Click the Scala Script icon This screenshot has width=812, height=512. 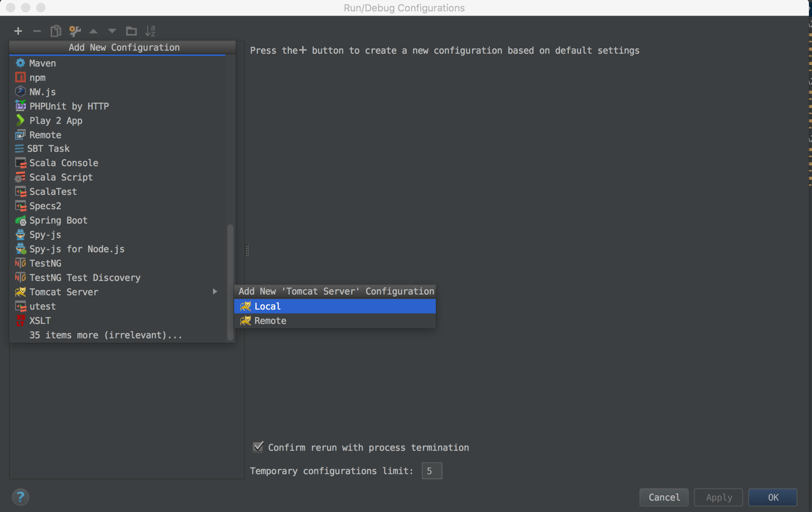click(x=20, y=177)
